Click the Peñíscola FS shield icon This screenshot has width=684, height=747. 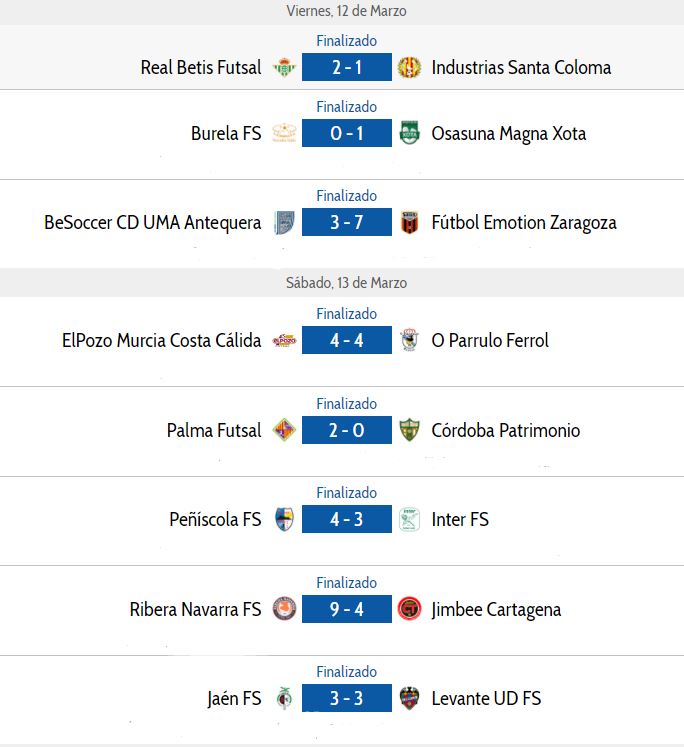(284, 519)
